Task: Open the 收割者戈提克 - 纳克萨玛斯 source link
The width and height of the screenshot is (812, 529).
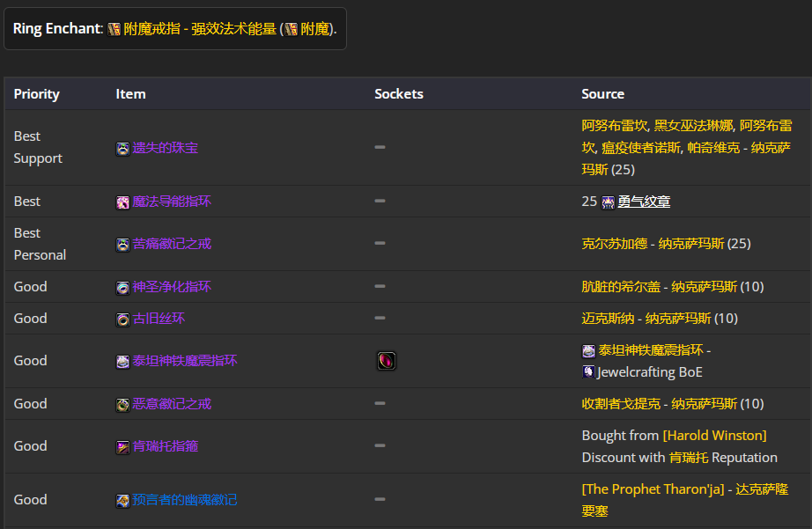Action: pyautogui.click(x=660, y=404)
